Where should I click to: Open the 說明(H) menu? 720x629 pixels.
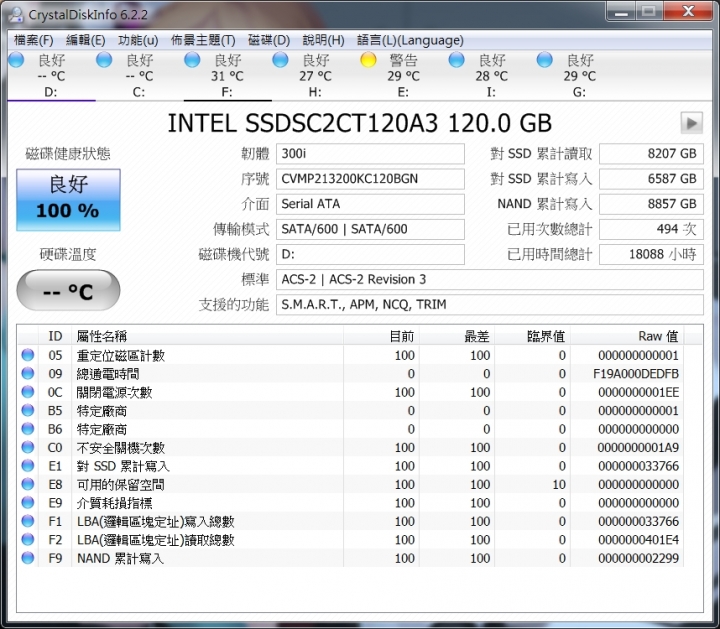coord(324,40)
